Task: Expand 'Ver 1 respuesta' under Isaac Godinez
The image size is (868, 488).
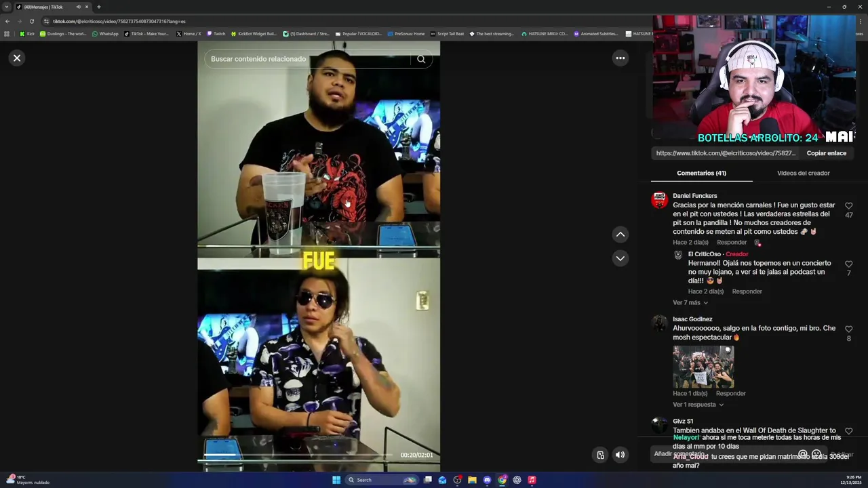Action: 698,405
